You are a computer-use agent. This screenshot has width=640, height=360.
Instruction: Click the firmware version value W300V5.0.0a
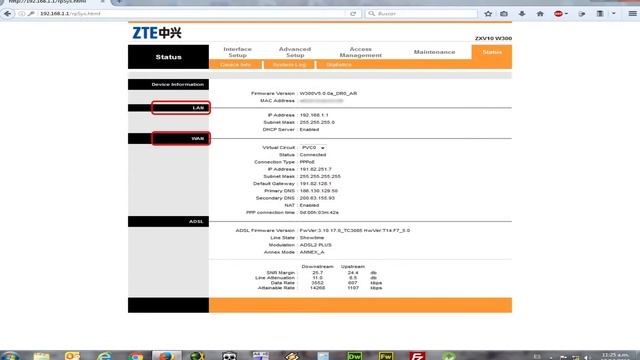[x=328, y=93]
